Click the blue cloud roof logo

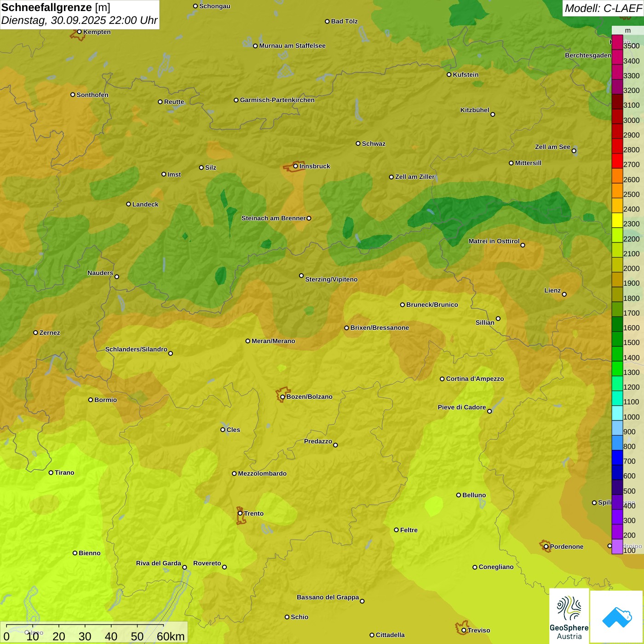(x=617, y=617)
